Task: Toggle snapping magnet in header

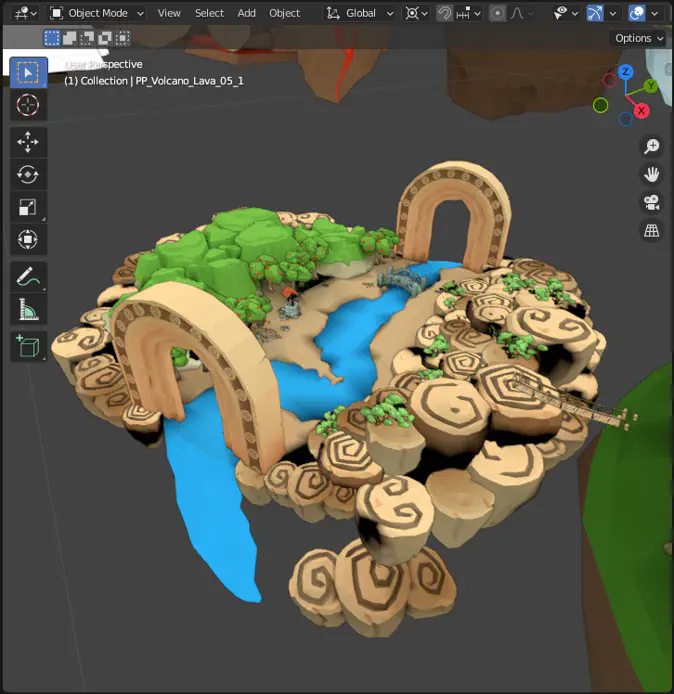Action: pyautogui.click(x=445, y=13)
